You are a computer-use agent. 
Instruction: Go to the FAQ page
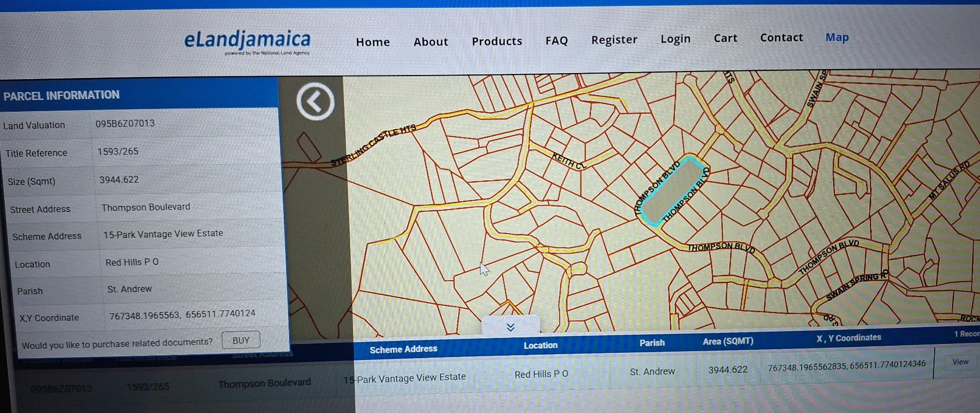pyautogui.click(x=557, y=41)
